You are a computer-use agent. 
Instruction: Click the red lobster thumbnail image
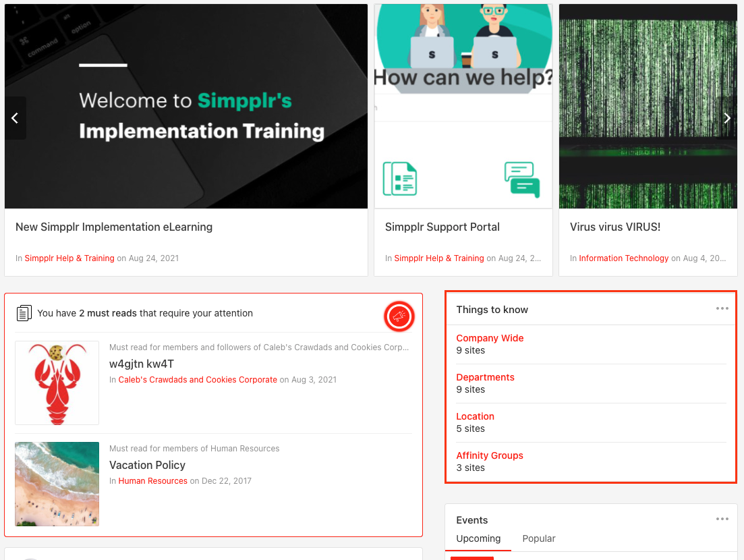(57, 383)
